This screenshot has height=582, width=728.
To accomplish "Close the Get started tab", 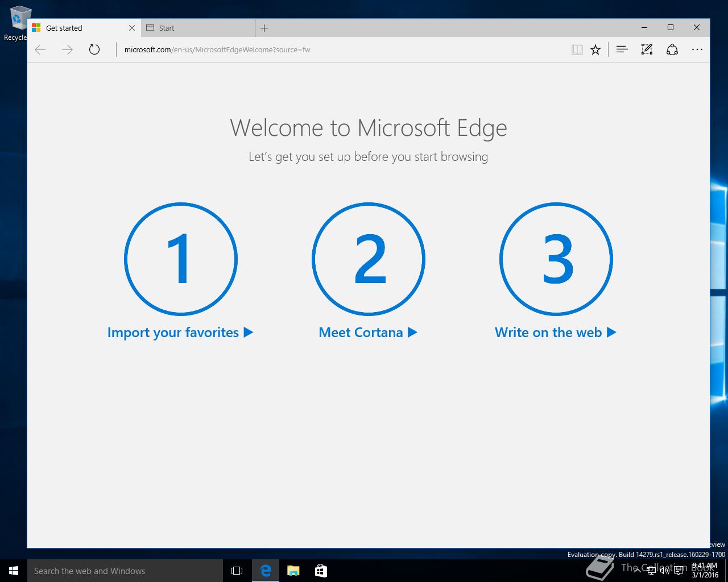I will click(132, 28).
